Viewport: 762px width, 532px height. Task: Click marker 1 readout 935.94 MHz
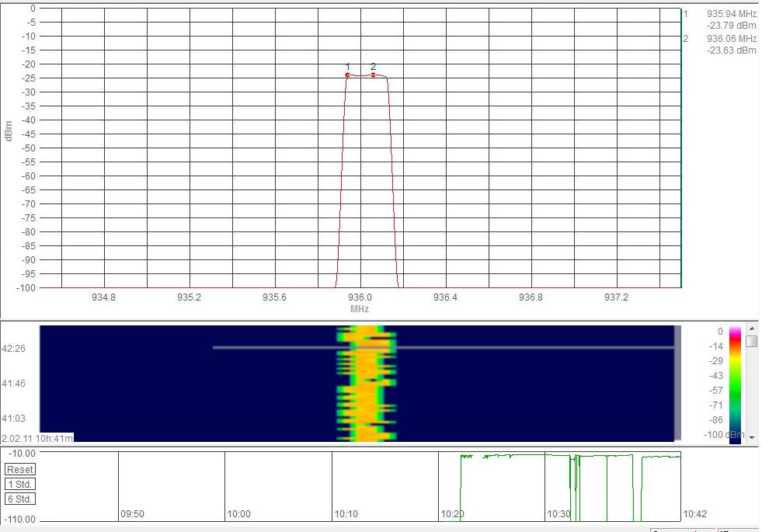pyautogui.click(x=732, y=14)
